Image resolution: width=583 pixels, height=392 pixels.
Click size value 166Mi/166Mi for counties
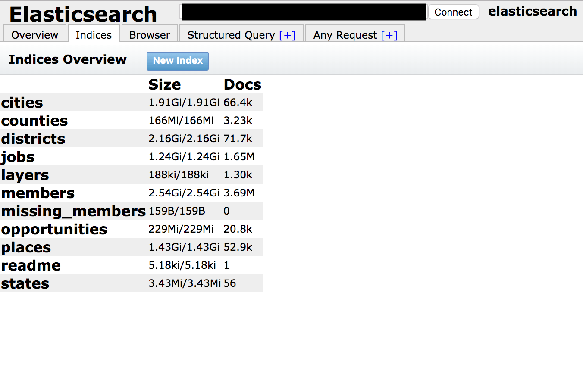(181, 121)
